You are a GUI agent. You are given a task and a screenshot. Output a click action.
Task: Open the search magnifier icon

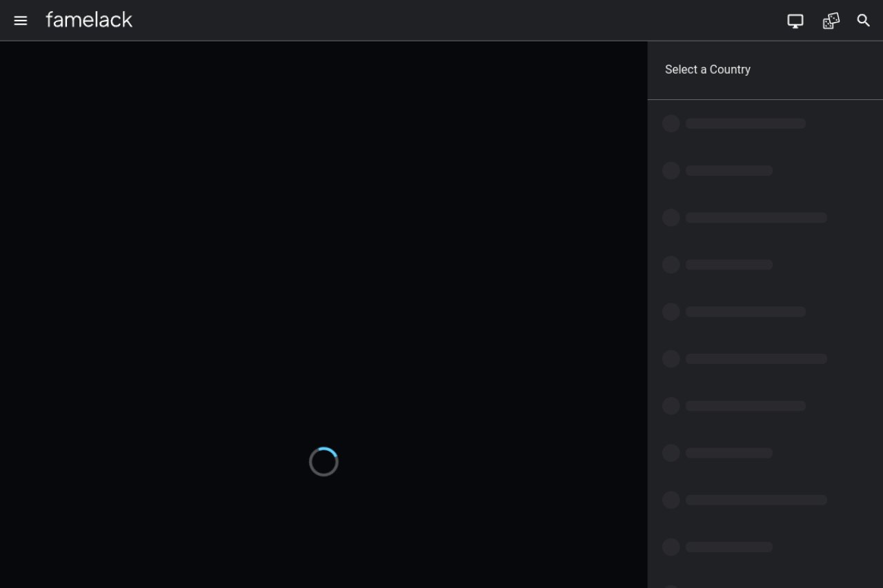(864, 21)
